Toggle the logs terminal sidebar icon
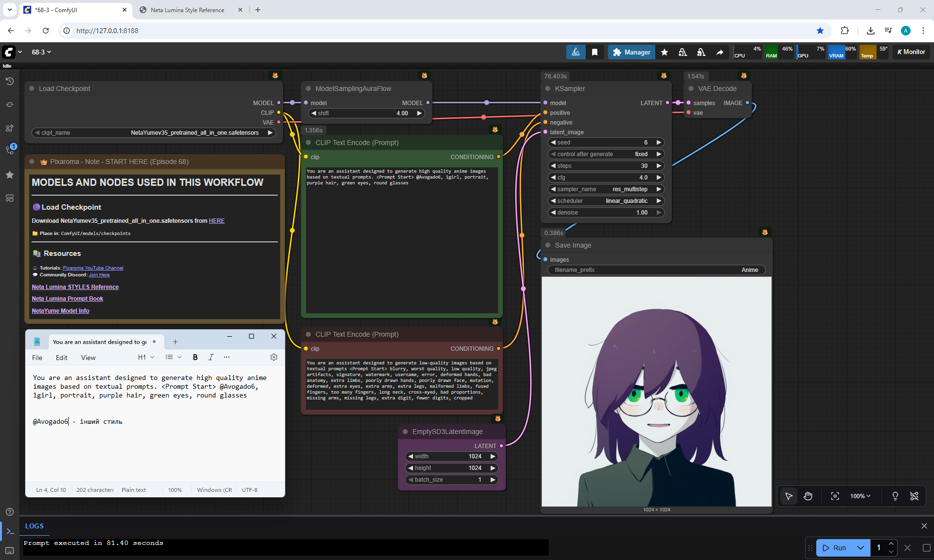934x560 pixels. [10, 531]
